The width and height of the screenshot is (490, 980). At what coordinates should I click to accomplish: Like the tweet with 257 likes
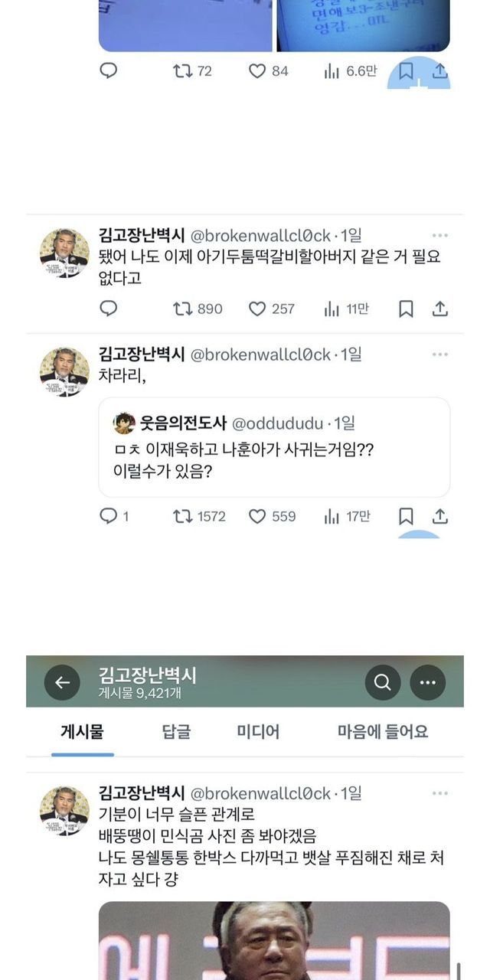pos(257,309)
